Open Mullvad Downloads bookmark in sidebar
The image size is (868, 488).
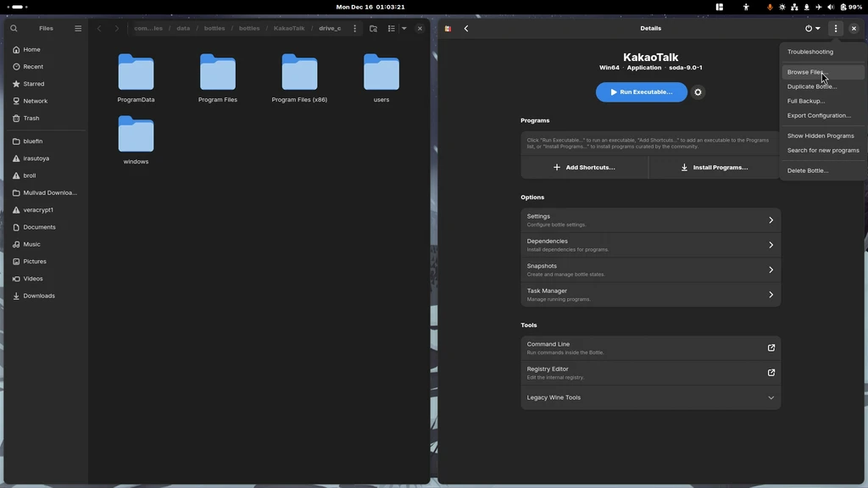(47, 192)
